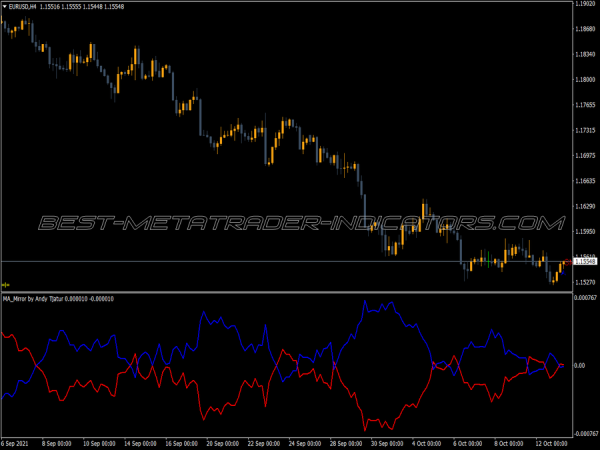Click the 6 Sep 2021 date label
600x450 pixels.
click(15, 443)
